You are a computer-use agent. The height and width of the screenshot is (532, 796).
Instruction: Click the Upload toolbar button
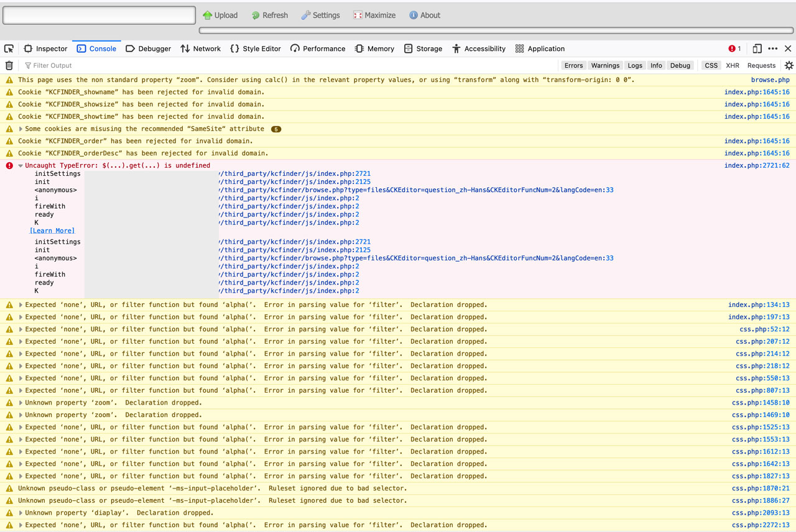(220, 15)
